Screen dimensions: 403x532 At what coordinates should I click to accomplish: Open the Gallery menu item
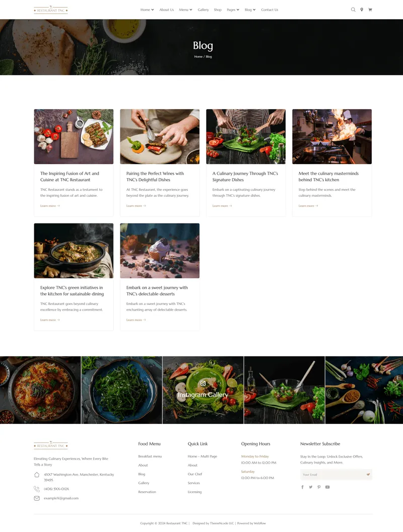coord(203,10)
